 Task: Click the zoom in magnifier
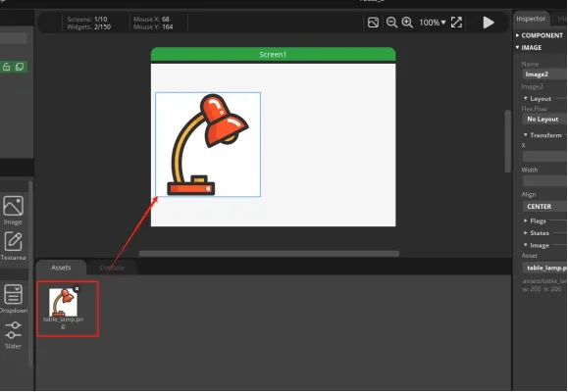pos(407,23)
